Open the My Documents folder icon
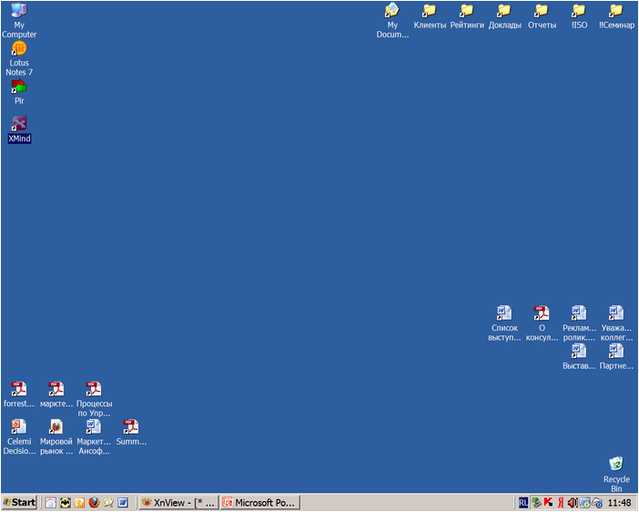639x512 pixels. [x=392, y=11]
